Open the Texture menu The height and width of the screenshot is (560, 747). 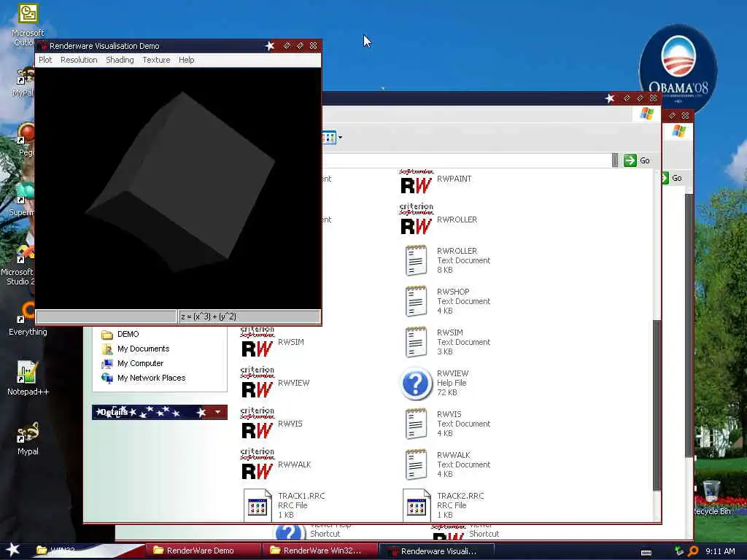pyautogui.click(x=156, y=60)
